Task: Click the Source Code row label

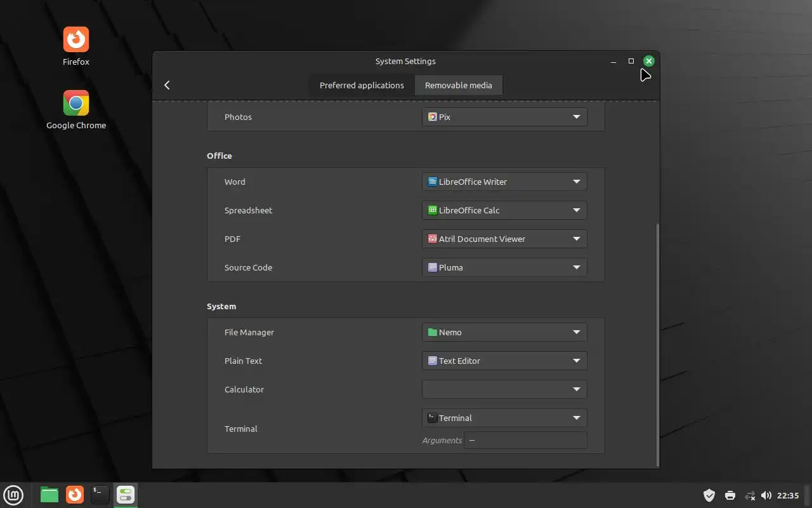Action: (x=248, y=267)
